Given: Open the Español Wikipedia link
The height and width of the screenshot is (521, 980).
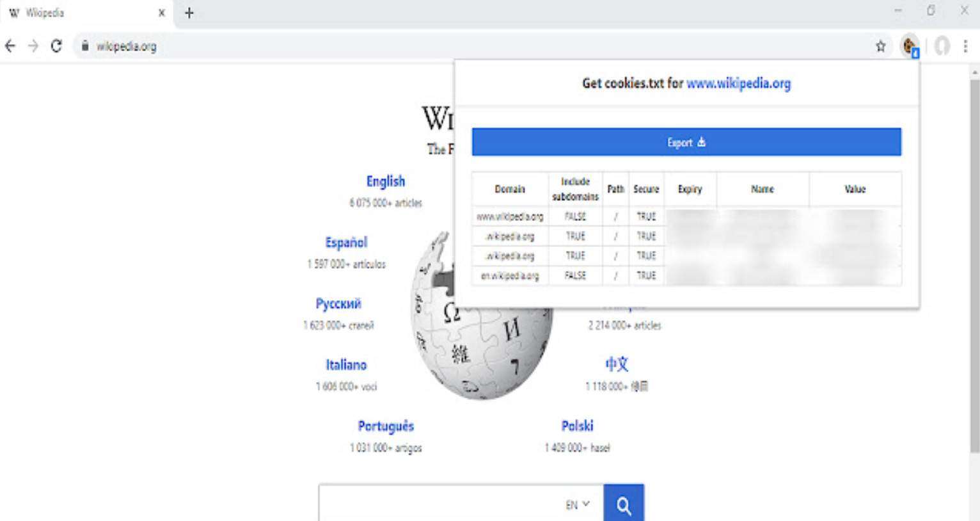Looking at the screenshot, I should click(346, 243).
